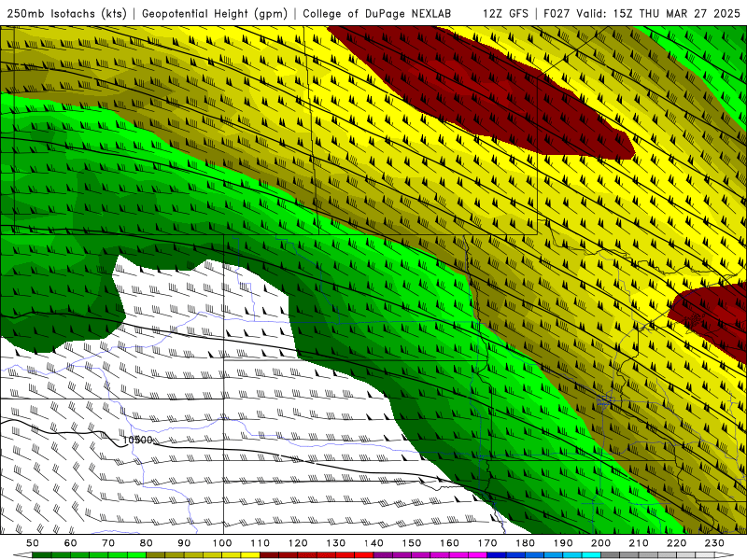The width and height of the screenshot is (747, 560).
Task: Click the 90 kt legend label
Action: [x=184, y=543]
